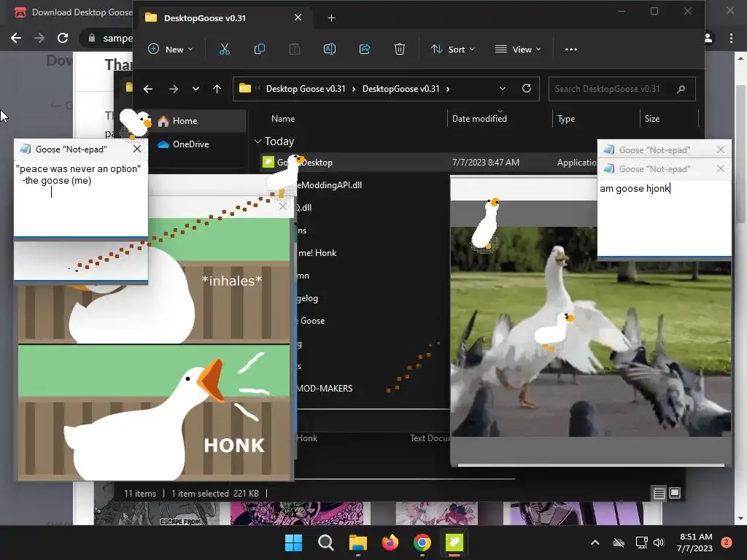Select the MOD-MAKERS file

tap(325, 389)
